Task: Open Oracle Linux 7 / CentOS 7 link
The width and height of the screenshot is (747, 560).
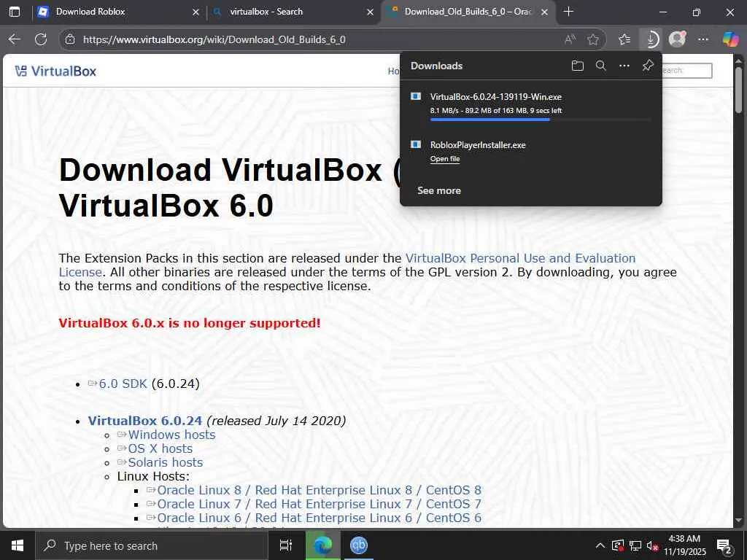Action: pyautogui.click(x=319, y=504)
